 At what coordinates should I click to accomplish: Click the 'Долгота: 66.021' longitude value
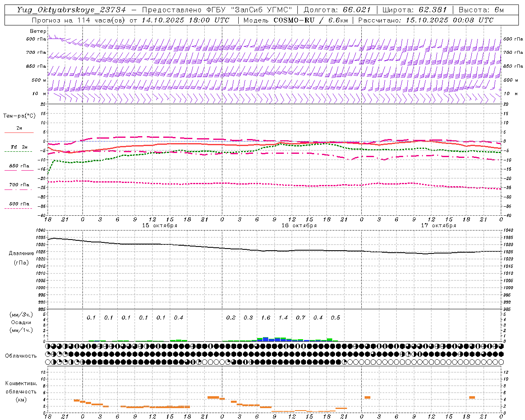point(337,10)
